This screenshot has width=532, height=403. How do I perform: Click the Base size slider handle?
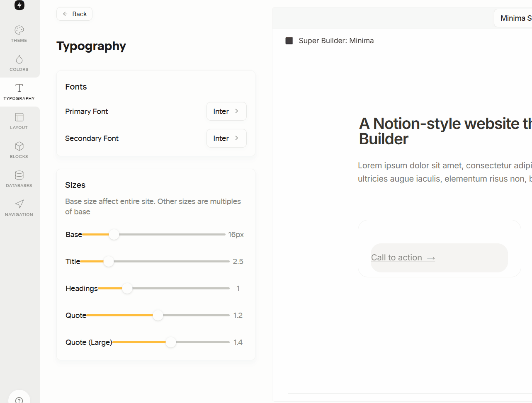(114, 235)
